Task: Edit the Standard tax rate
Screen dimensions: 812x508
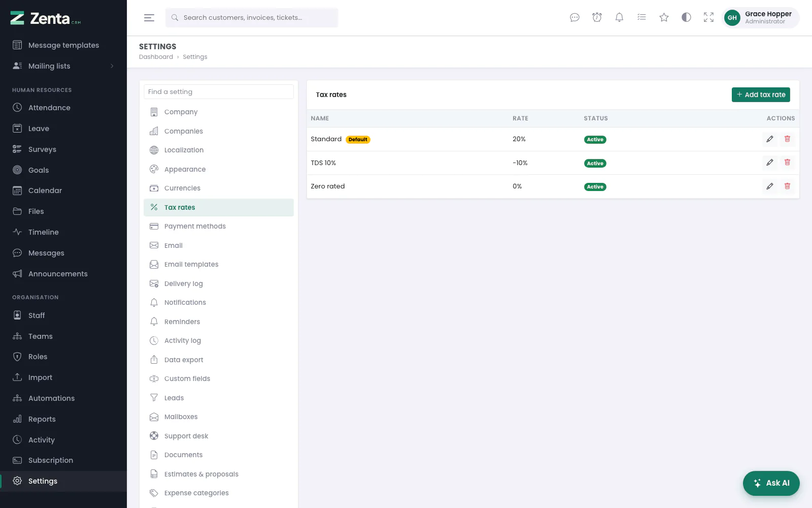Action: pos(770,139)
